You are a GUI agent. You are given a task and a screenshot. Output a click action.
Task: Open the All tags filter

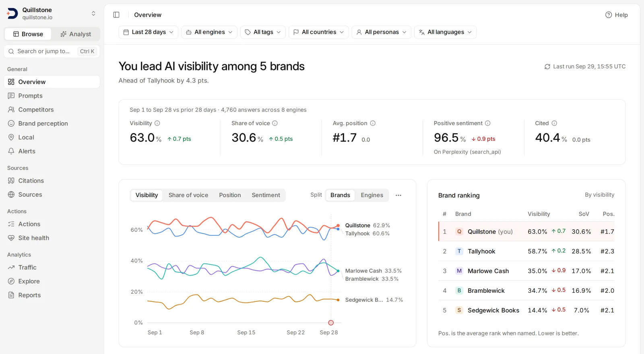(263, 32)
